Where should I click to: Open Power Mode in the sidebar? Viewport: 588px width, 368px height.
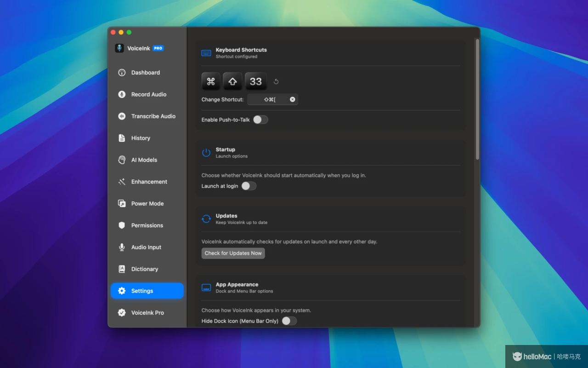(147, 203)
